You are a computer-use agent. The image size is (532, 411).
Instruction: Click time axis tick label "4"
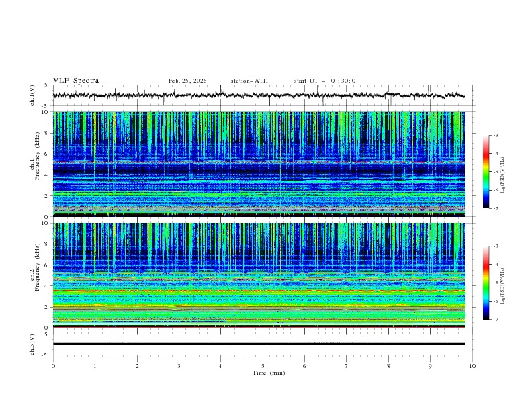220,366
